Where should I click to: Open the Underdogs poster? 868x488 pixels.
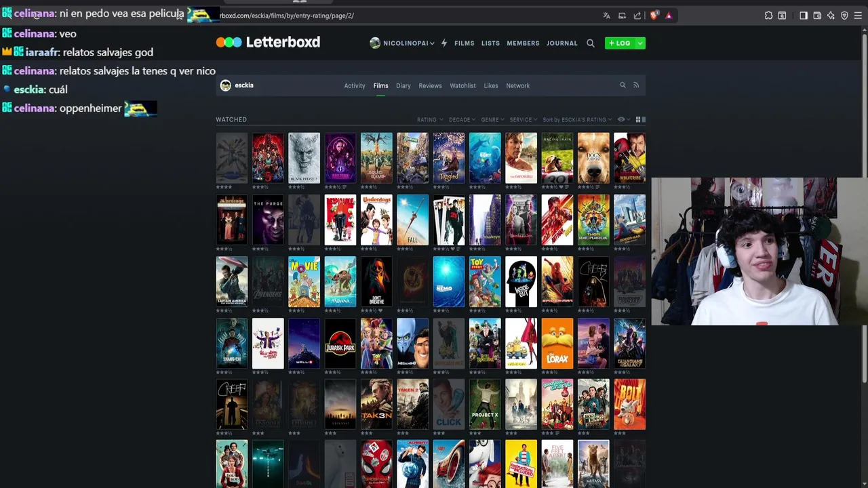pyautogui.click(x=376, y=220)
